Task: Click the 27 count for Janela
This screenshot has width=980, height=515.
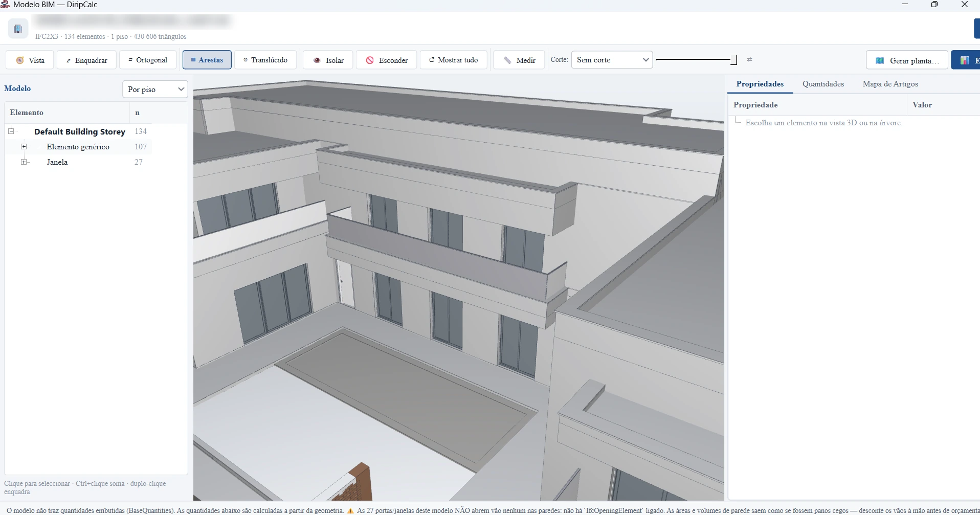Action: (x=139, y=162)
